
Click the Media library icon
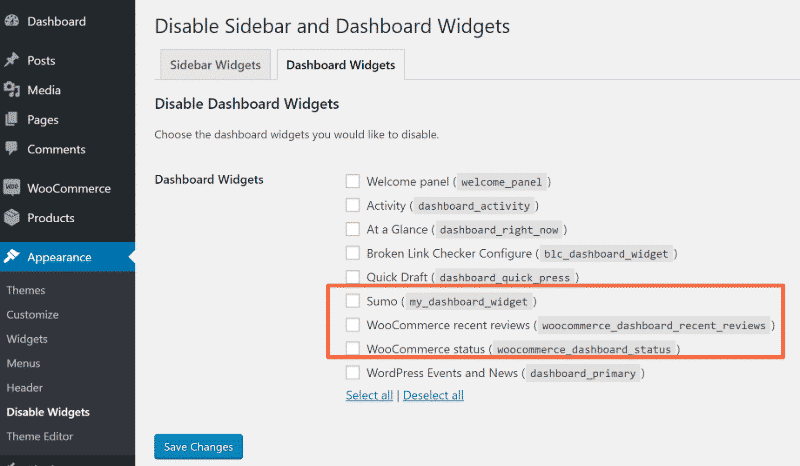coord(12,90)
